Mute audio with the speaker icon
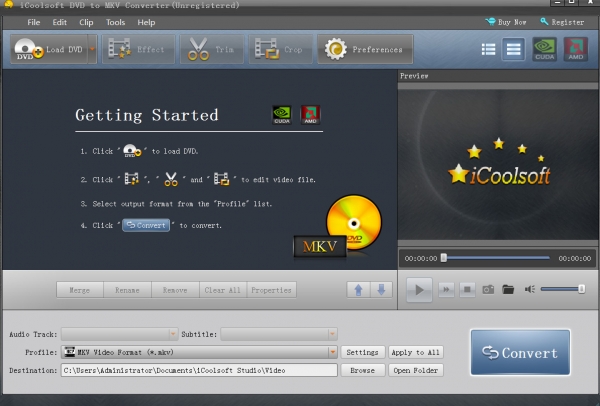The height and width of the screenshot is (406, 600). click(530, 289)
